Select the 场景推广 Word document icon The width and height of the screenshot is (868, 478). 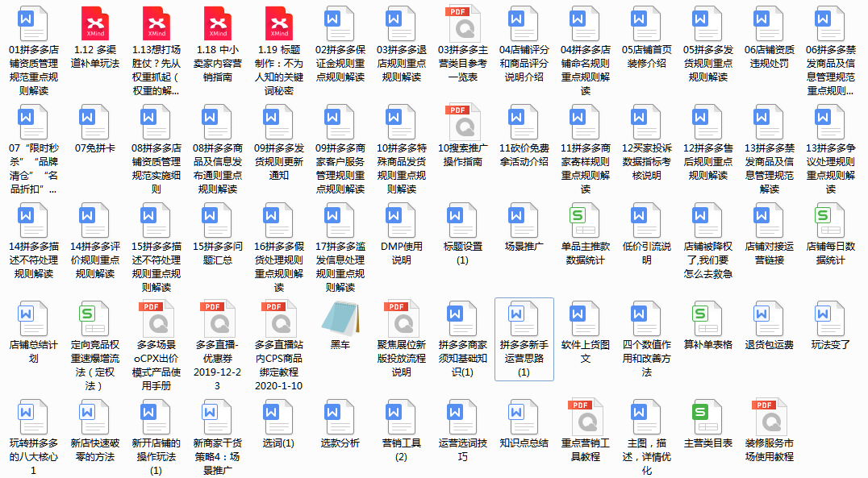(524, 220)
